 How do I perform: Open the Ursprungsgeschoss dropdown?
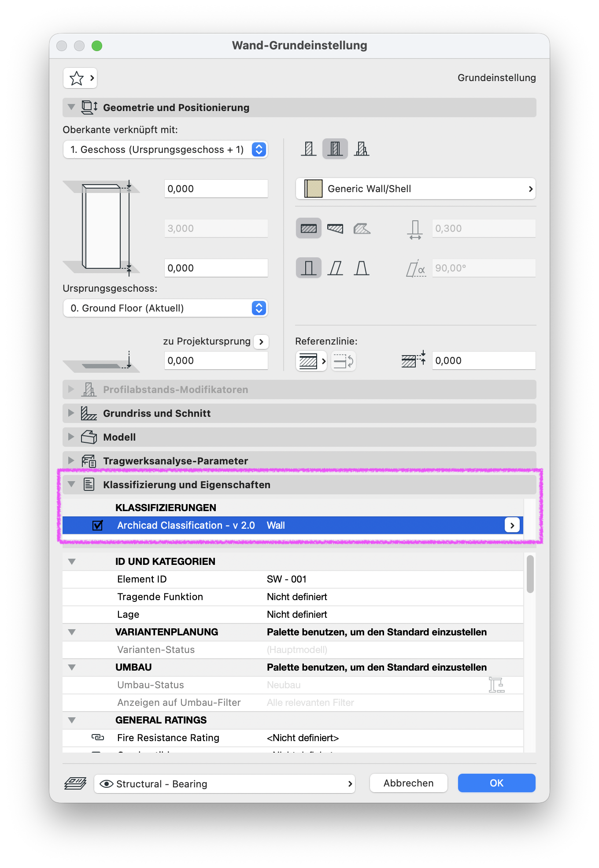coord(166,308)
